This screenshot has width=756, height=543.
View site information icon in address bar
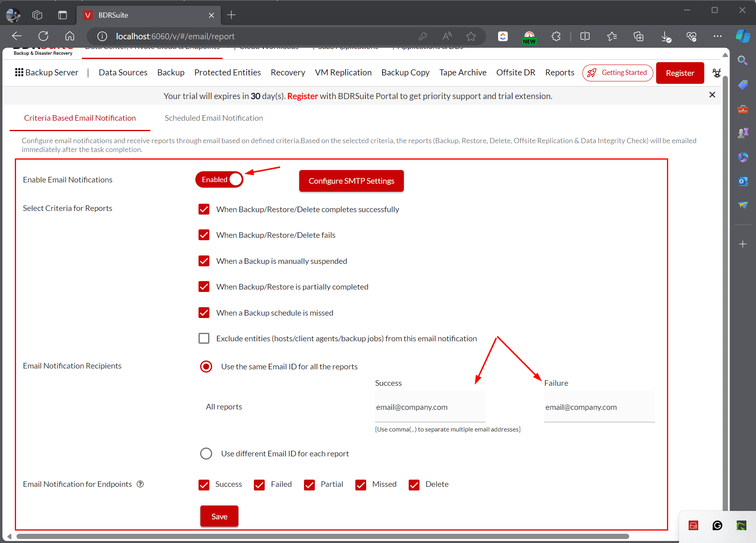tap(102, 36)
